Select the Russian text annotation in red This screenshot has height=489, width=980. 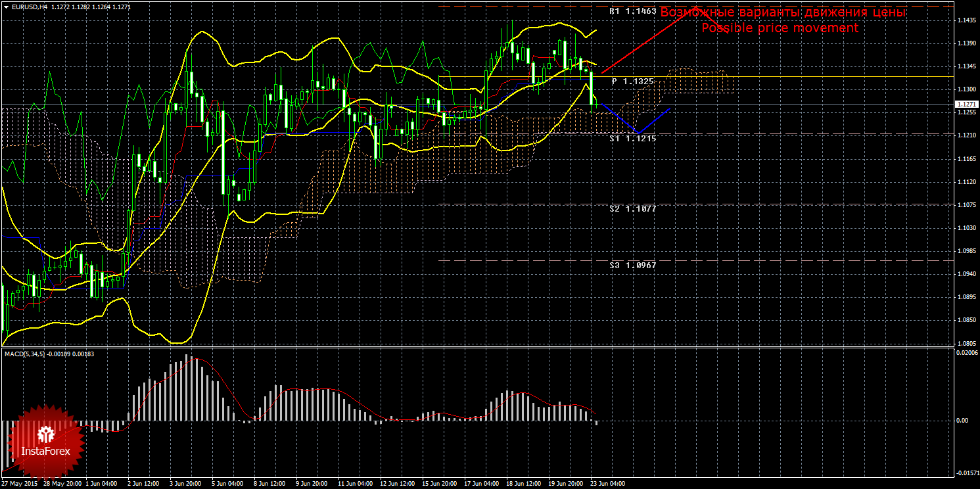pyautogui.click(x=783, y=12)
